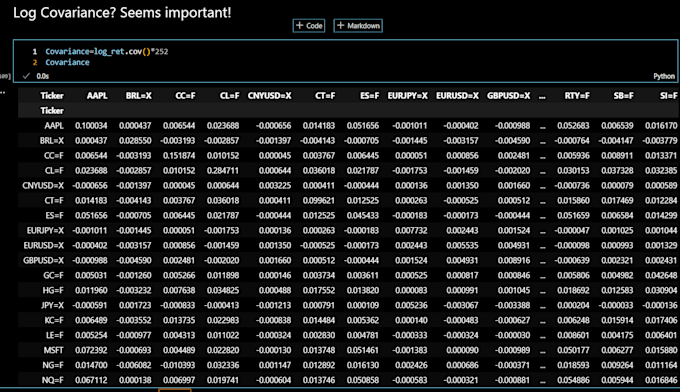The height and width of the screenshot is (392, 680).
Task: Click the CNYUSD=X column header
Action: coord(269,96)
